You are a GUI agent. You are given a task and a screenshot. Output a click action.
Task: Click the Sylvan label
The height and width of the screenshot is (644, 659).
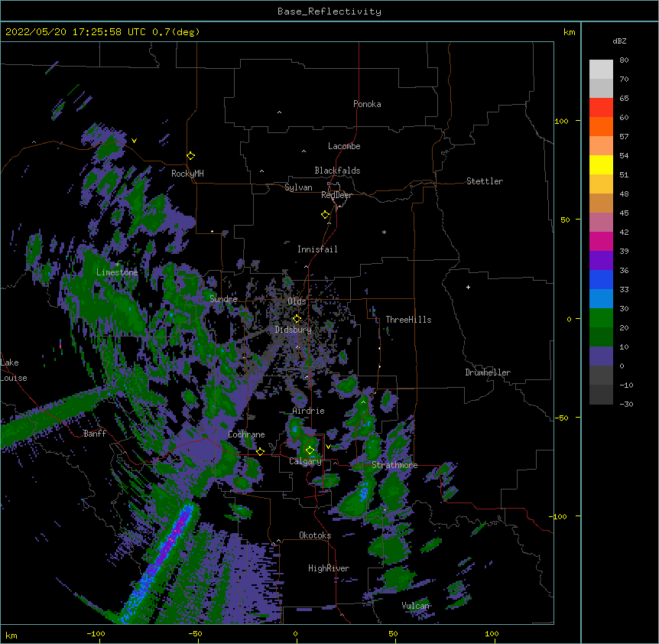click(x=298, y=187)
